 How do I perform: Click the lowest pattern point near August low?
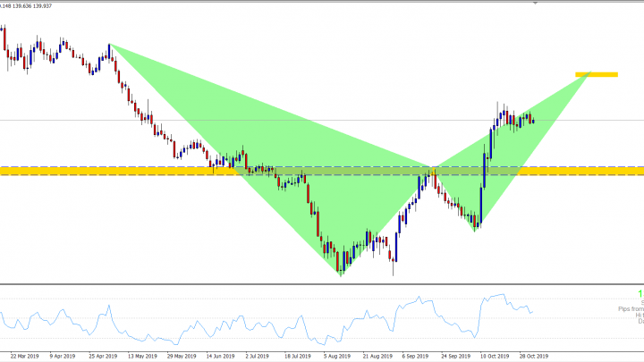pos(341,275)
